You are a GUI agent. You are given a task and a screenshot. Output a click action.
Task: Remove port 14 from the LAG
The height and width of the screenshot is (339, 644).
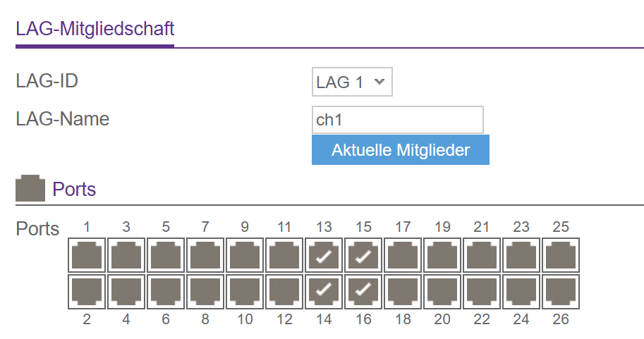click(324, 291)
